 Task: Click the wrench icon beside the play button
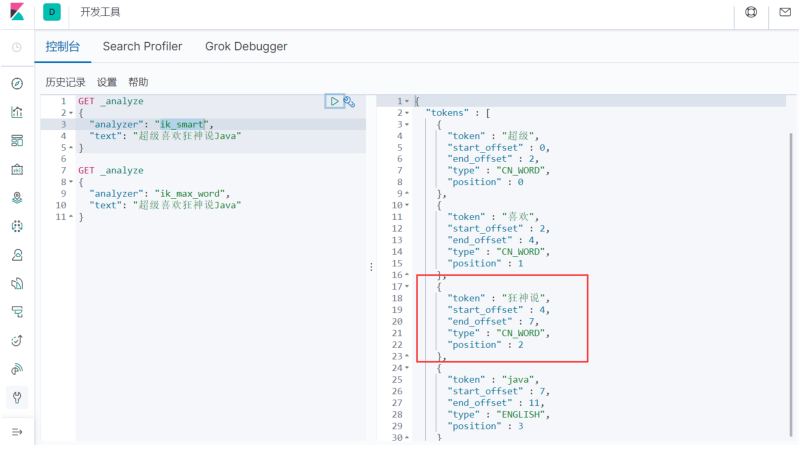tap(349, 101)
